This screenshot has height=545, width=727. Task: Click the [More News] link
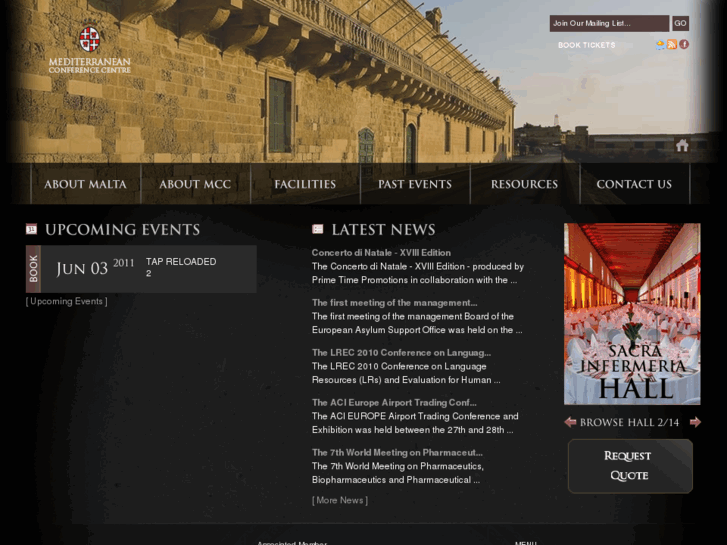pos(340,500)
